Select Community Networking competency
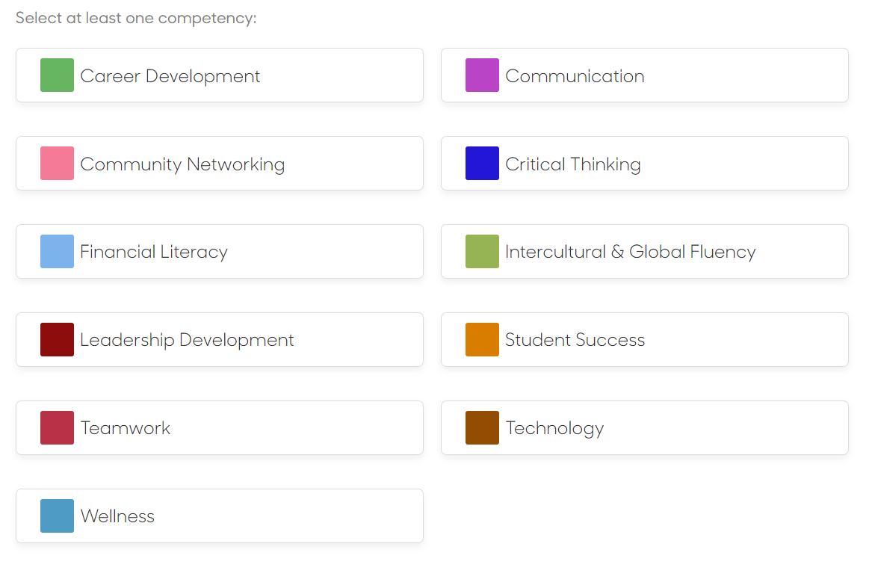The width and height of the screenshot is (872, 588). 220,164
